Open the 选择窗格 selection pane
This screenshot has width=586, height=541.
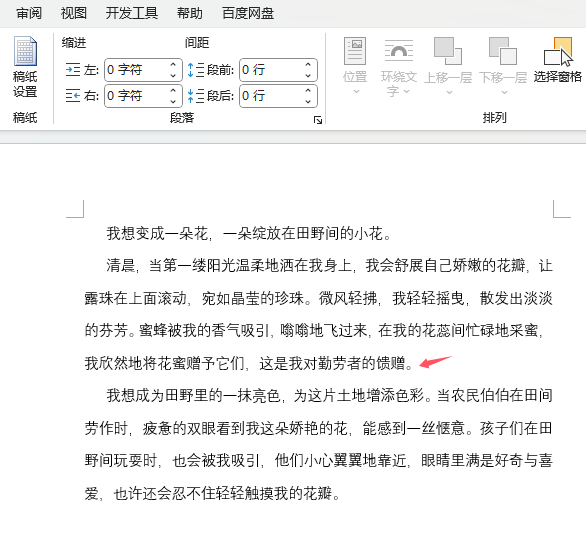coord(558,60)
